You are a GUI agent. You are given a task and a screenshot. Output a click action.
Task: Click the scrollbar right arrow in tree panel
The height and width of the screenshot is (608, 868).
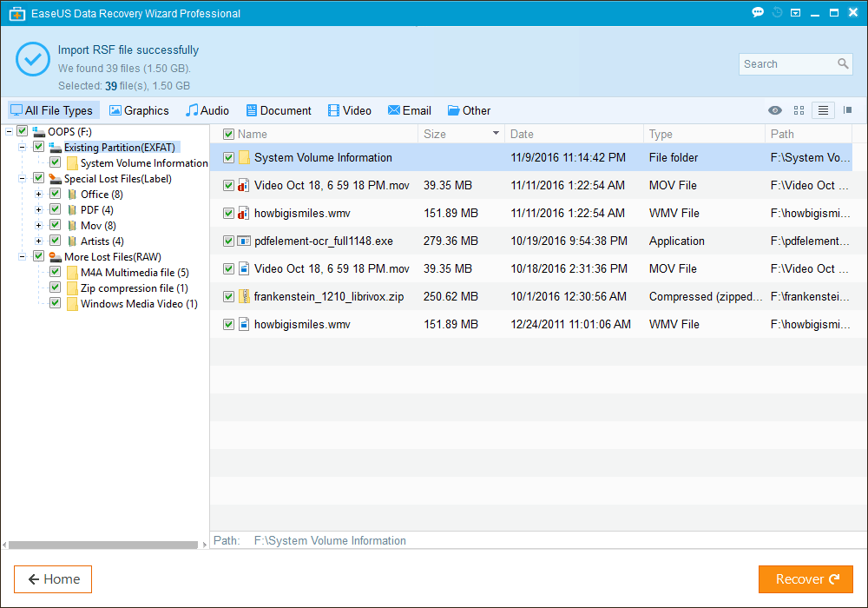pyautogui.click(x=205, y=545)
